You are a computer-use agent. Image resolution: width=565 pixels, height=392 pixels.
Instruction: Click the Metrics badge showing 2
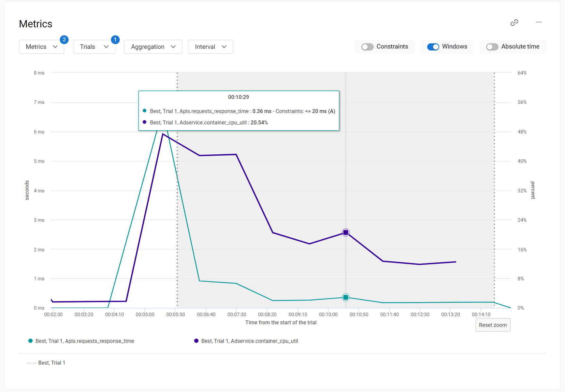click(64, 40)
